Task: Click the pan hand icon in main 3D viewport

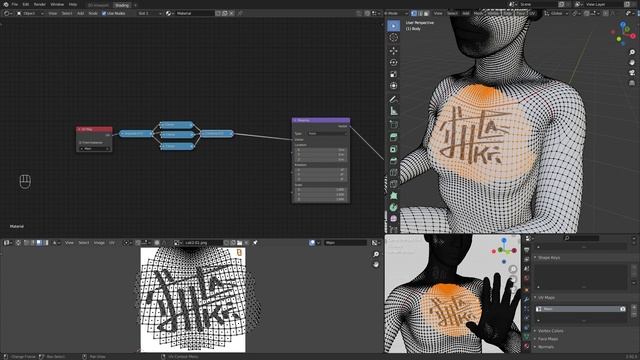Action: coord(632,62)
